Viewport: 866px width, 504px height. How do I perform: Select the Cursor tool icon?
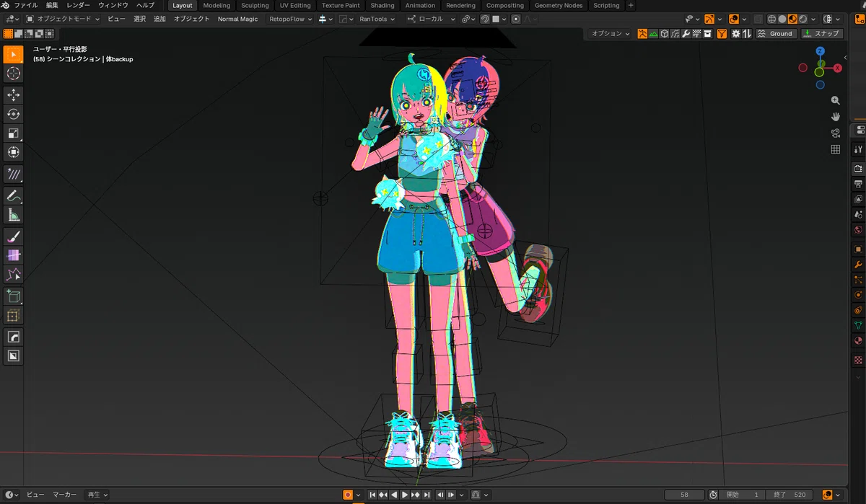[x=13, y=74]
